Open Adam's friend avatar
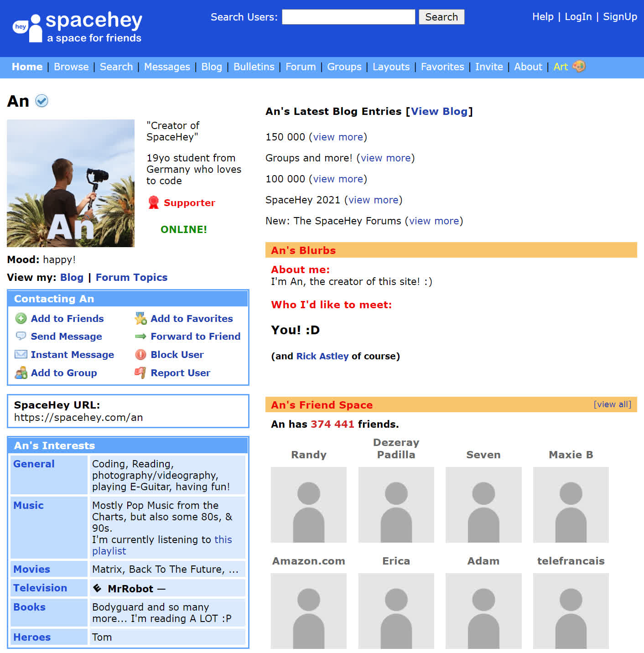Viewport: 644px width, 653px height. [483, 611]
